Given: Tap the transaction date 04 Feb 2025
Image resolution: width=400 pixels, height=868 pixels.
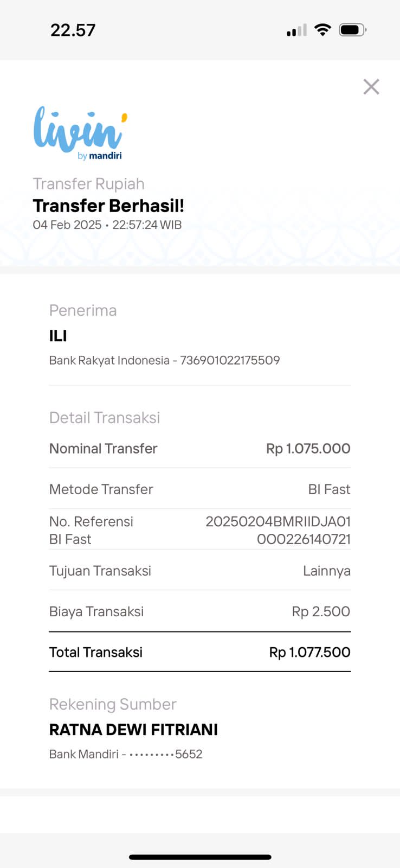Looking at the screenshot, I should point(67,225).
